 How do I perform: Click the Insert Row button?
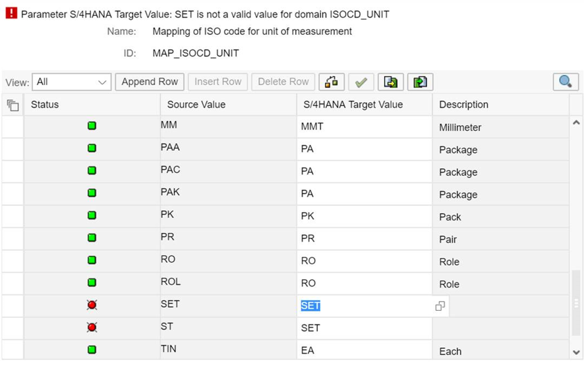[218, 82]
